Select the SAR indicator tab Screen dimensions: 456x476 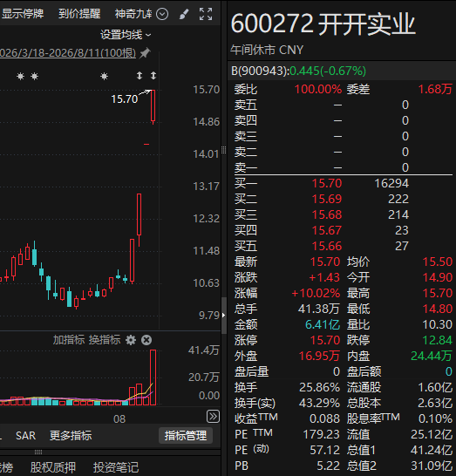(25, 436)
